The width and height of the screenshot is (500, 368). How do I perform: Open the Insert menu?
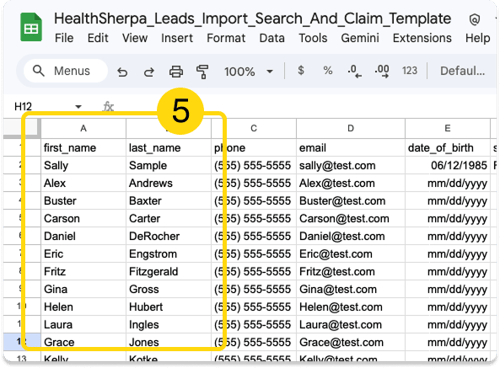click(x=177, y=38)
